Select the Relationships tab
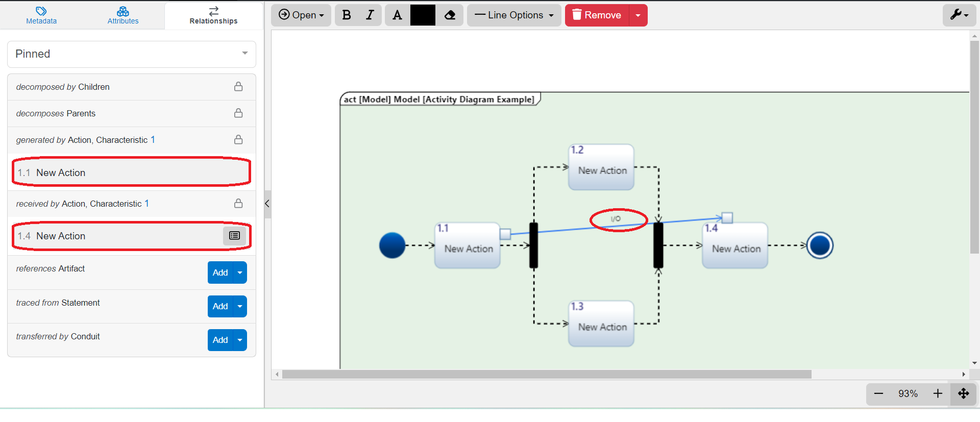Image resolution: width=980 pixels, height=422 pixels. click(213, 15)
